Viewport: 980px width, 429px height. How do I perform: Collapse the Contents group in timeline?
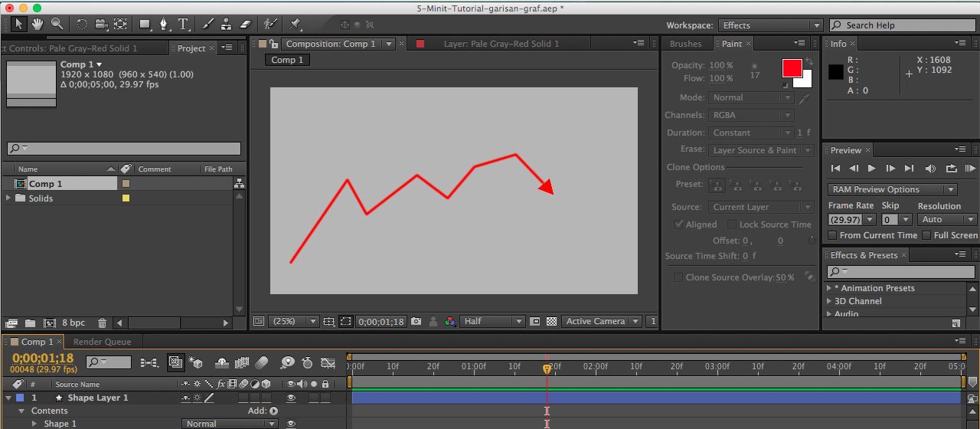[x=22, y=411]
